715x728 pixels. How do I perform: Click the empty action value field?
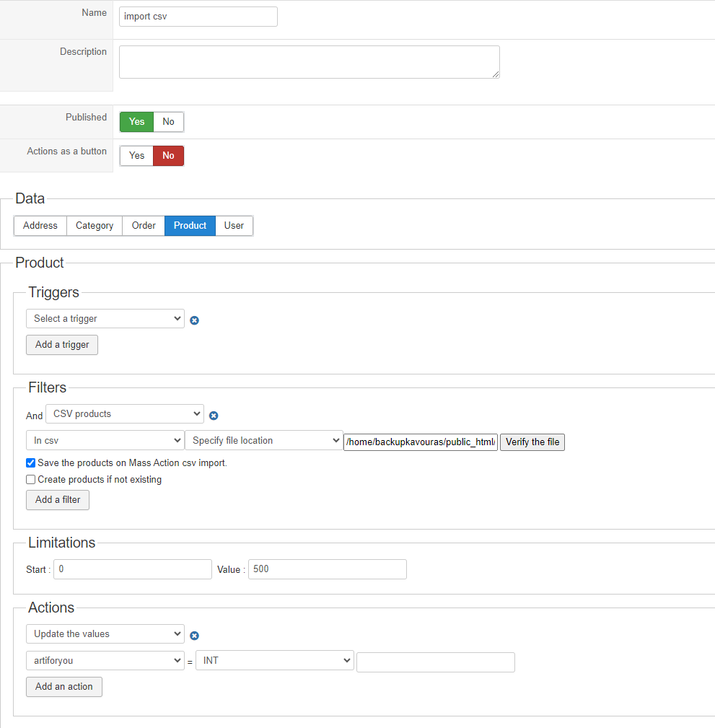coord(436,662)
